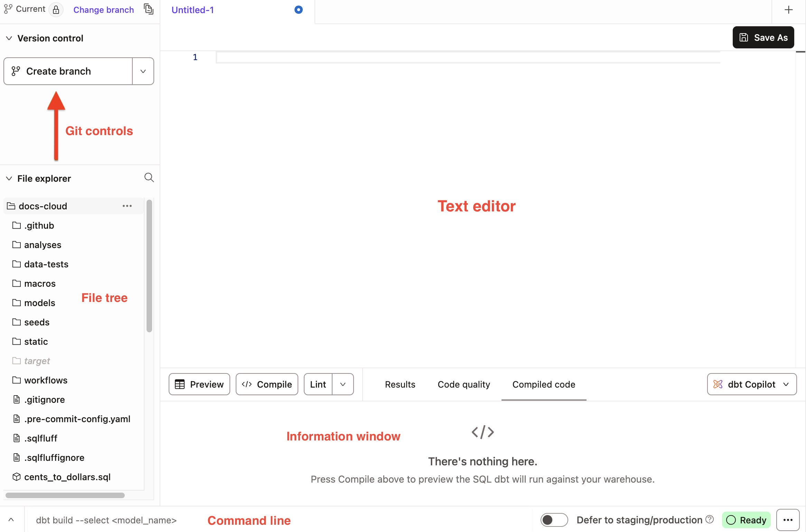Click the lock icon next to Current
The image size is (806, 532).
[x=56, y=10]
